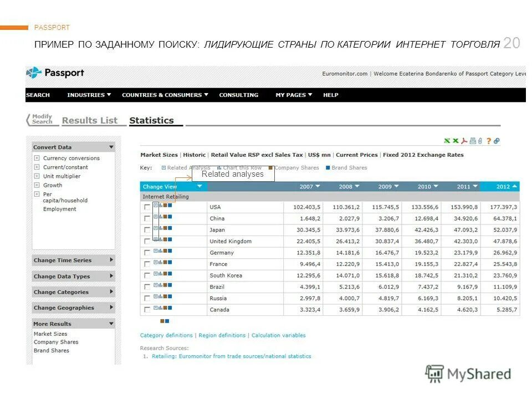This screenshot has height=399, width=532.
Task: Expand Current/constant option
Action: click(x=37, y=167)
